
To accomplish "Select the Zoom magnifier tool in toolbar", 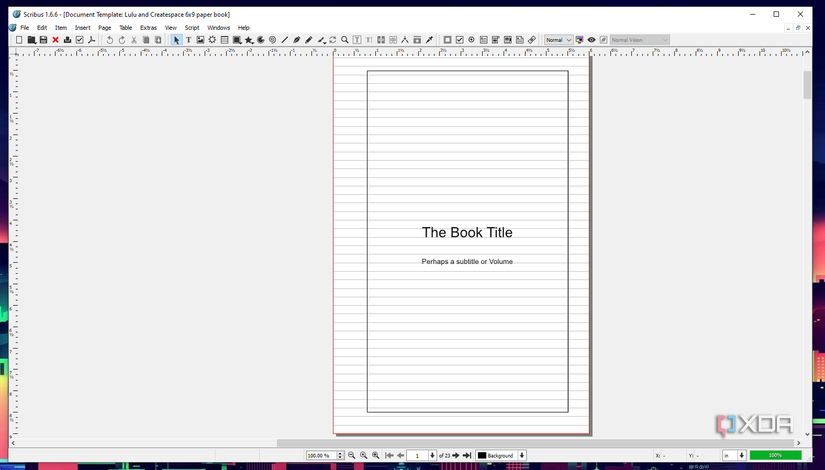I will 345,40.
